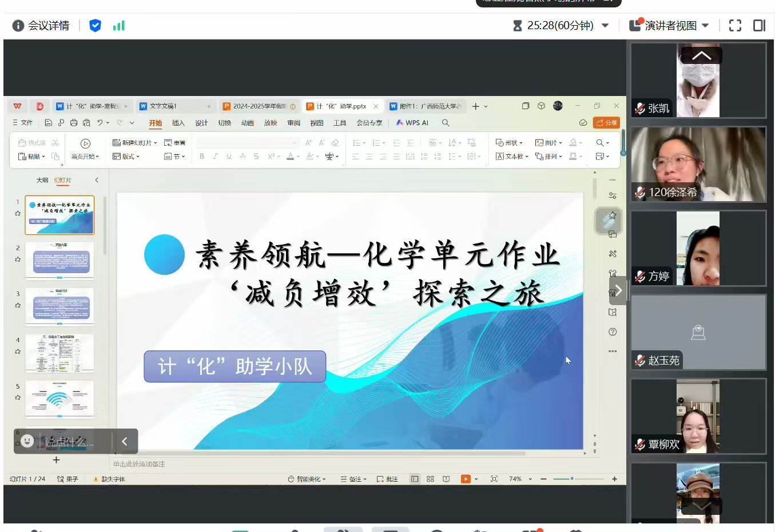Toggle underline formatting in the ribbon
Viewport: 775px width, 532px height.
(228, 157)
